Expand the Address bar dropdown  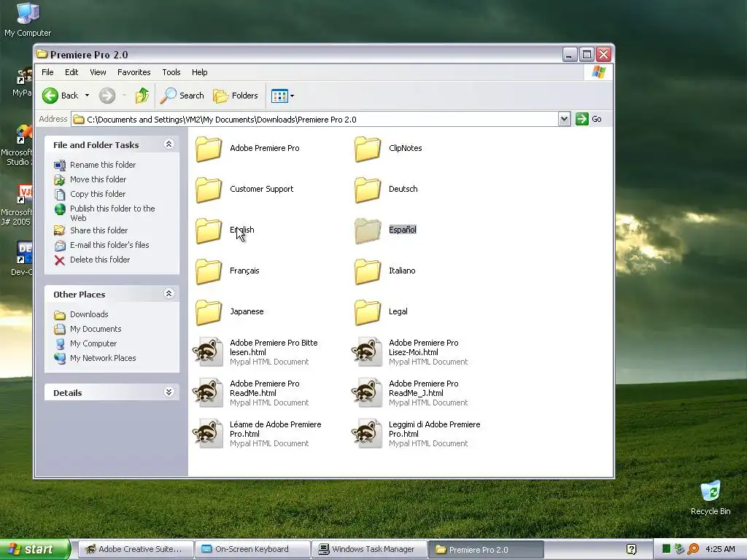pos(564,119)
